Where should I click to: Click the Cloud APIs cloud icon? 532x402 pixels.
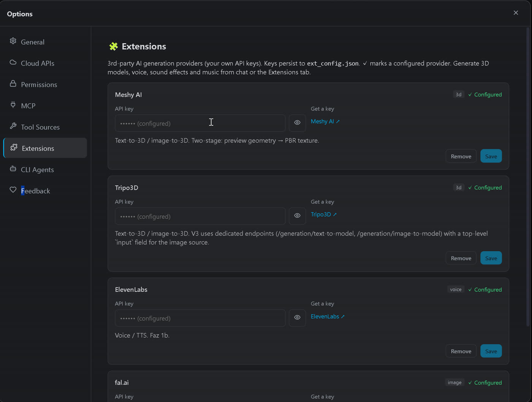(13, 62)
